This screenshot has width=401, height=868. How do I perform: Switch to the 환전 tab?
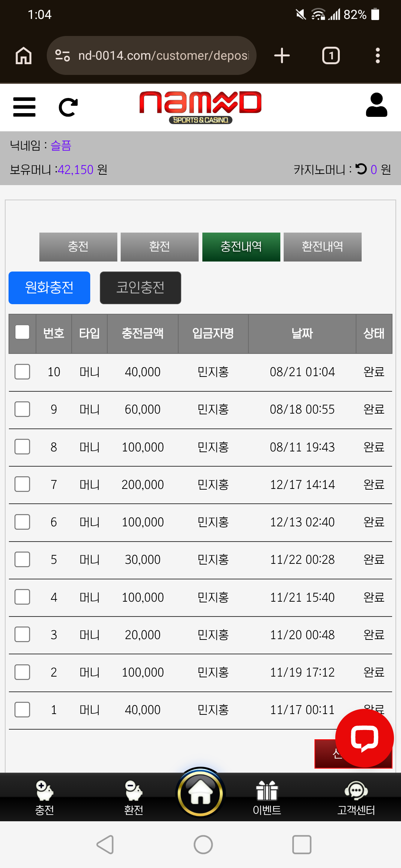pos(160,247)
